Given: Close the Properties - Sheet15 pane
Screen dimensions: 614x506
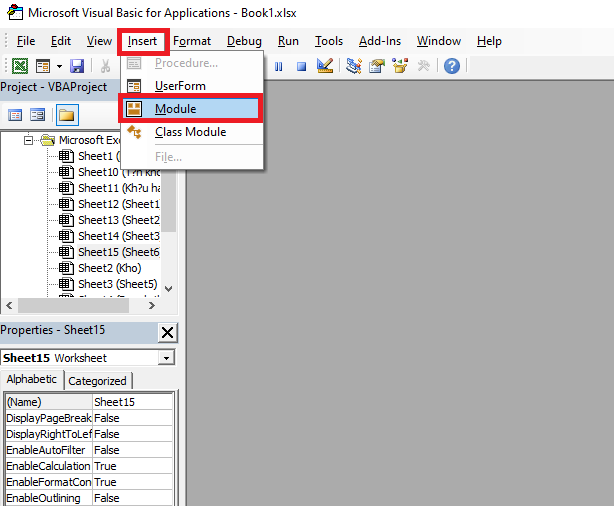Looking at the screenshot, I should (x=167, y=333).
